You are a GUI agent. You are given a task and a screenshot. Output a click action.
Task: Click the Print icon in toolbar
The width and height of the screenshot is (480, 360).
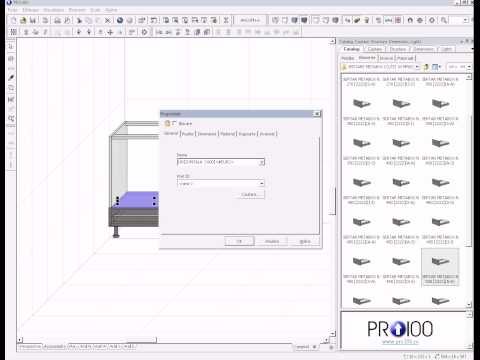coord(57,20)
